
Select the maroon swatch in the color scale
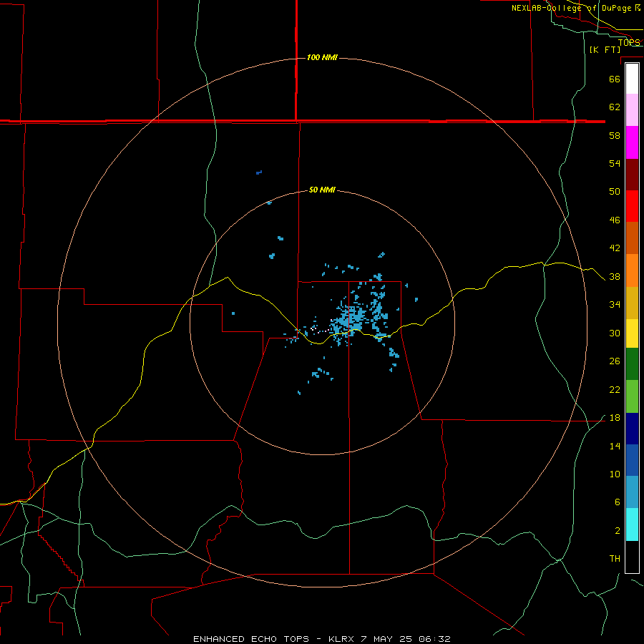[x=632, y=175]
